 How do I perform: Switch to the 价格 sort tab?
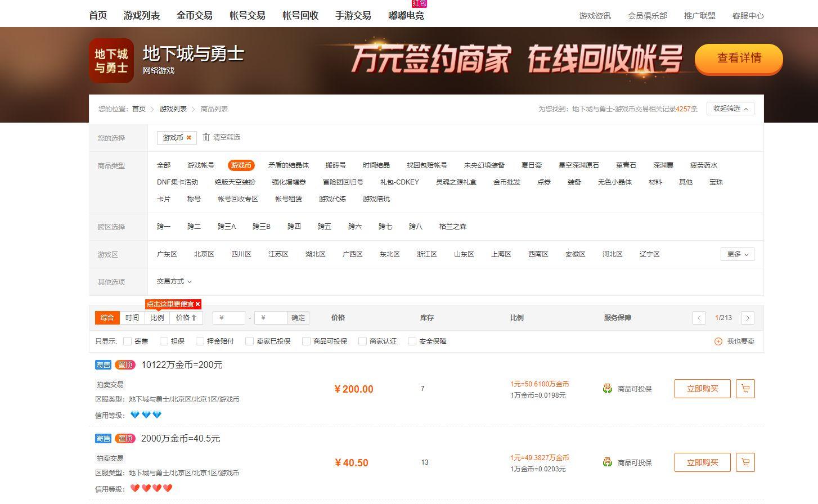(186, 317)
